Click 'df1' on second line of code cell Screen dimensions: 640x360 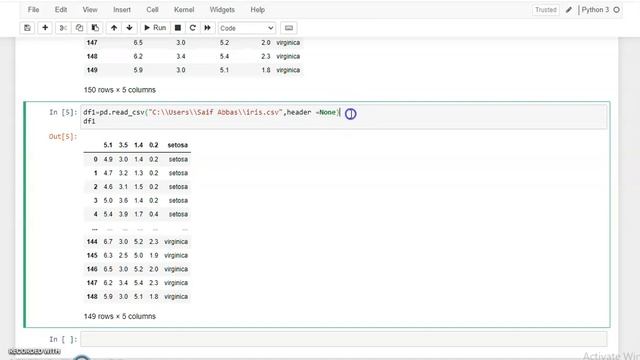[89, 121]
